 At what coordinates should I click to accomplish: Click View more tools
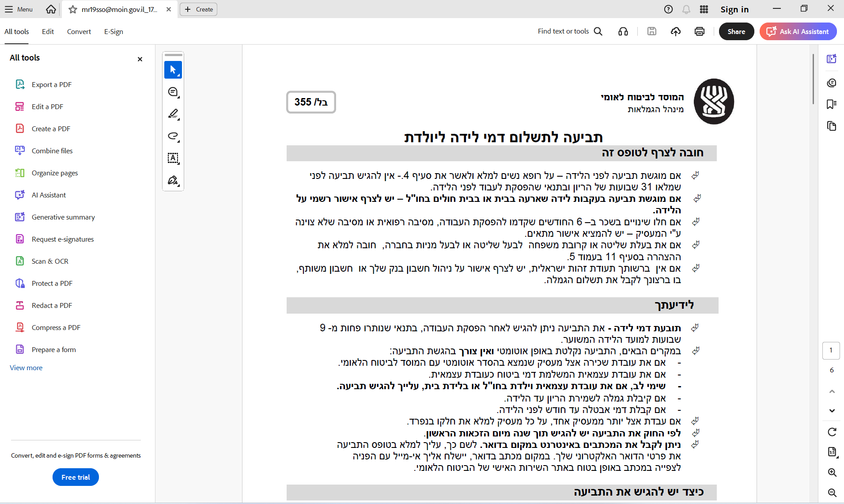coord(26,368)
